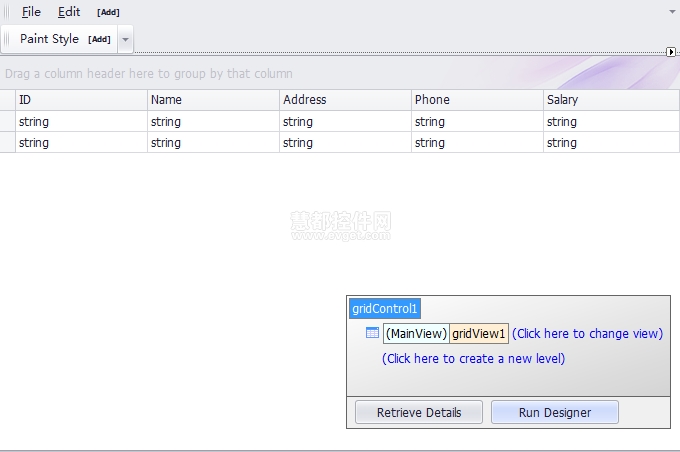This screenshot has width=680, height=452.
Task: Click the Paint Style toolbar's drag handle grip
Action: click(x=7, y=39)
